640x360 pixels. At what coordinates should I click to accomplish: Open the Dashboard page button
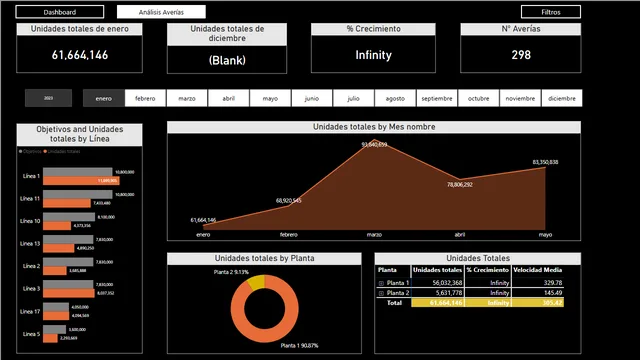60,12
